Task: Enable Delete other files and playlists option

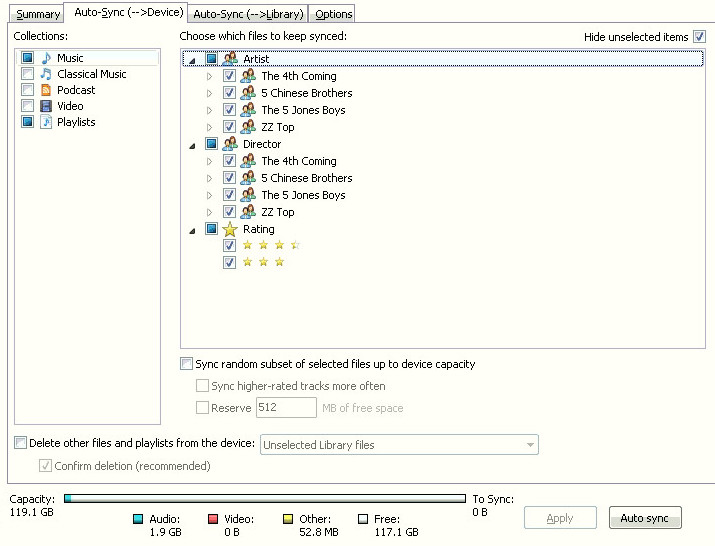Action: pos(21,443)
